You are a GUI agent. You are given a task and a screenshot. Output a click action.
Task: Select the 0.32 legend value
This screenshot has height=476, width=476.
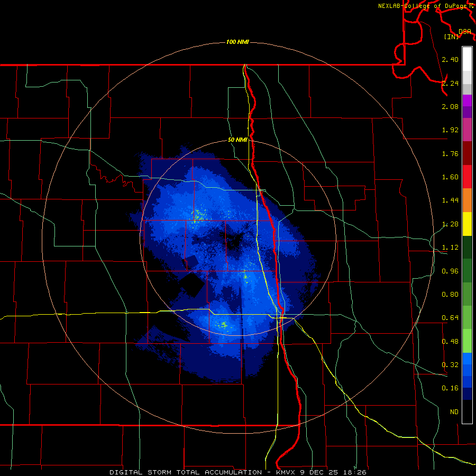click(450, 365)
